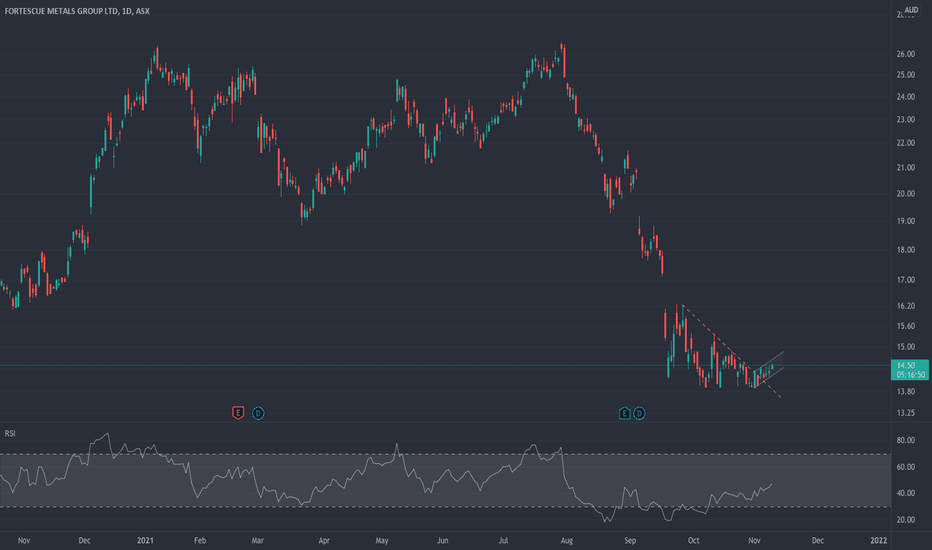Click the 24.00 price axis label
This screenshot has width=932, height=550.
[906, 97]
